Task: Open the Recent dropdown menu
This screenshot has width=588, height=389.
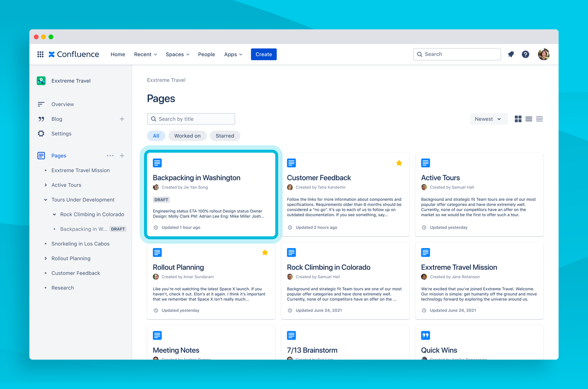Action: coord(145,54)
